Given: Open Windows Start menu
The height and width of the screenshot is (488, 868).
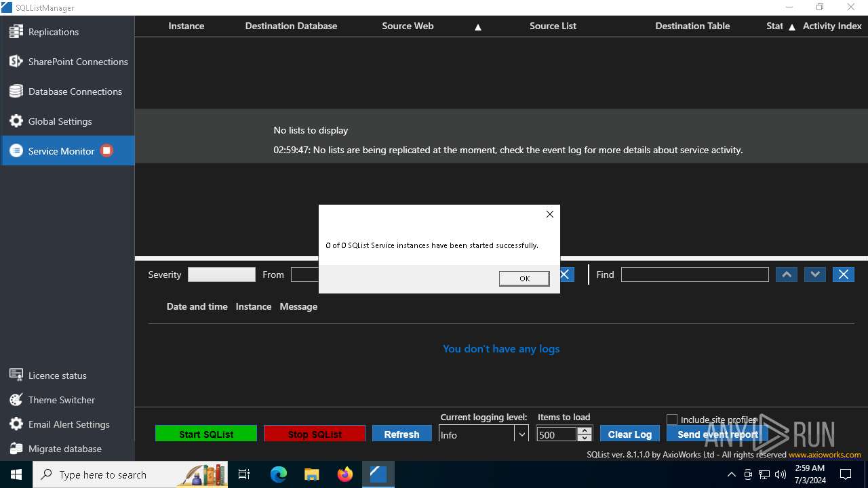Looking at the screenshot, I should click(x=16, y=474).
